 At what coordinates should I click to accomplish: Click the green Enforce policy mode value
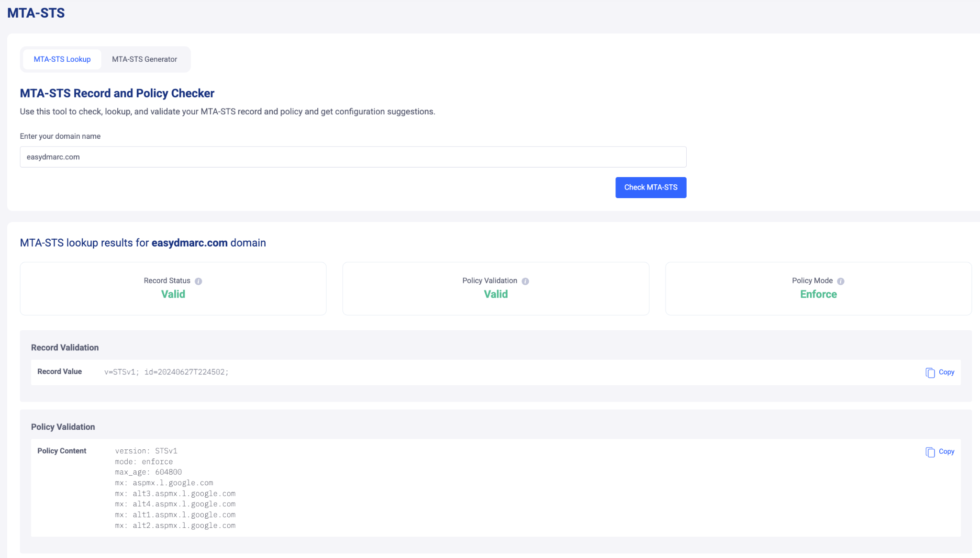coord(818,294)
